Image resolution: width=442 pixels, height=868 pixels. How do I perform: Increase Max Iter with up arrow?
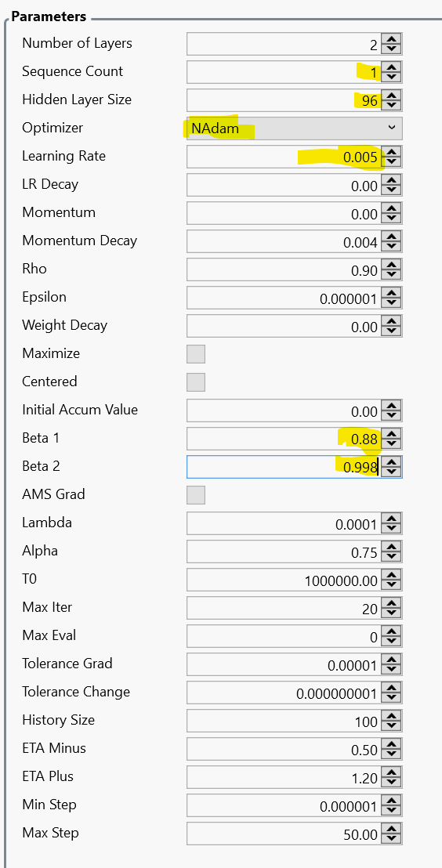[392, 604]
